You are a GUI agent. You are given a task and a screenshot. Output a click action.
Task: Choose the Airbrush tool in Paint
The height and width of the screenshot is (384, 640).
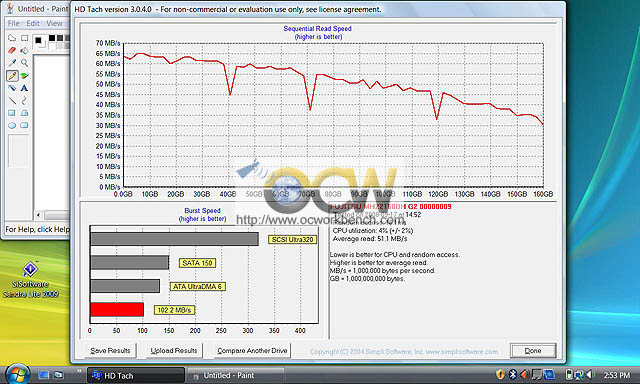pyautogui.click(x=12, y=88)
